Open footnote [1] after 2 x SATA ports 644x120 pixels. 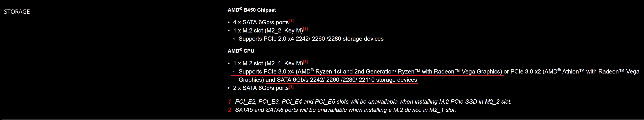click(x=291, y=87)
